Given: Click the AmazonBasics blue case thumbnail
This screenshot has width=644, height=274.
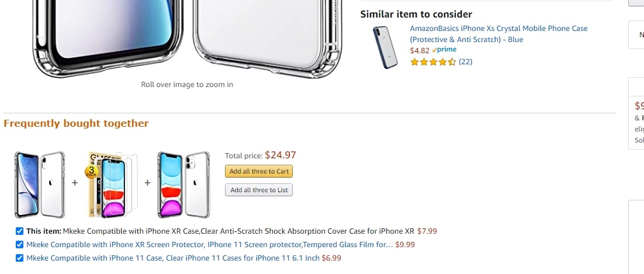Looking at the screenshot, I should click(x=385, y=47).
